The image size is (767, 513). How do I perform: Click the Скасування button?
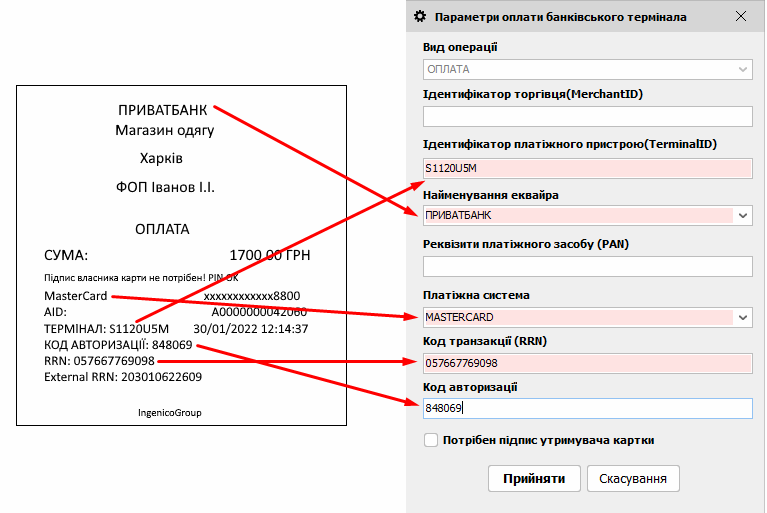(633, 478)
